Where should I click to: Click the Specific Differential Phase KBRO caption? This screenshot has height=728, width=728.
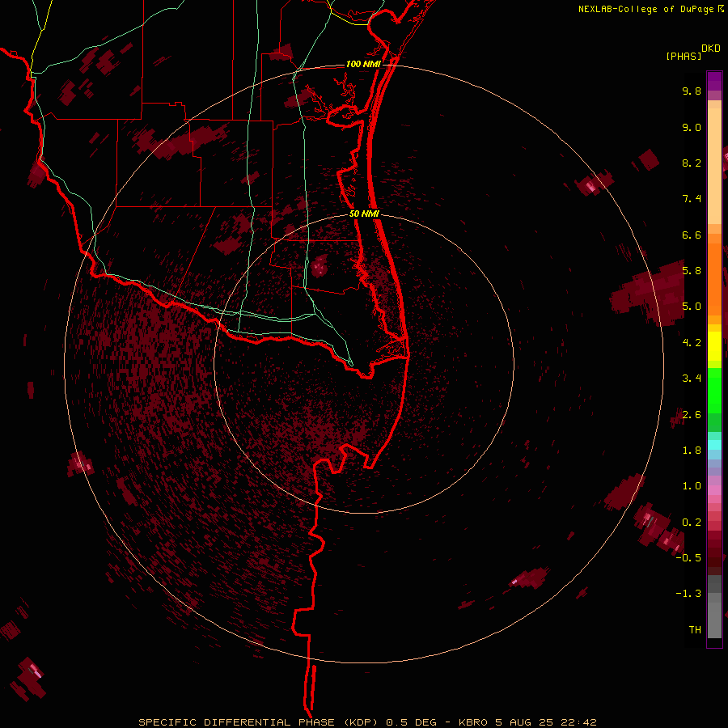[x=367, y=722]
